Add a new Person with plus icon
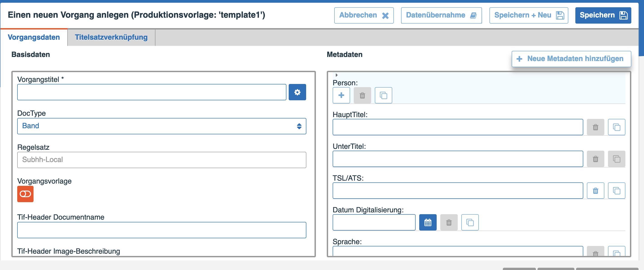 [341, 95]
